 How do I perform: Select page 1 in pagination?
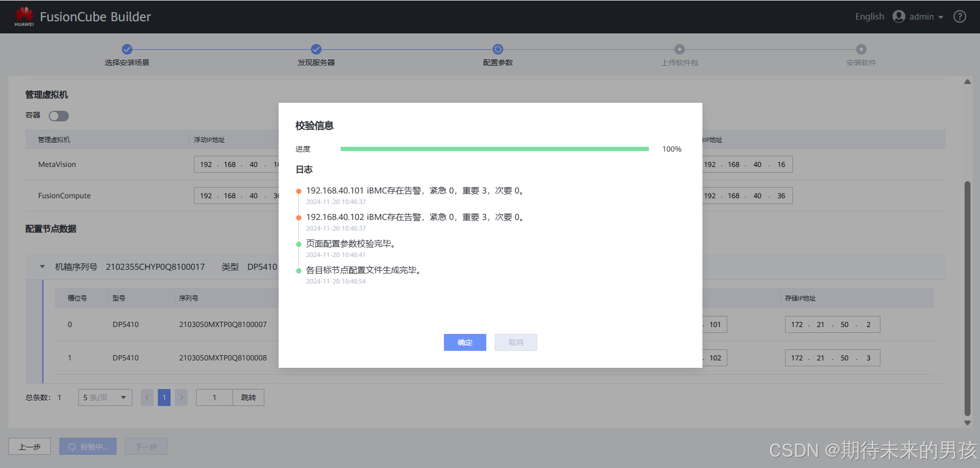pyautogui.click(x=164, y=398)
